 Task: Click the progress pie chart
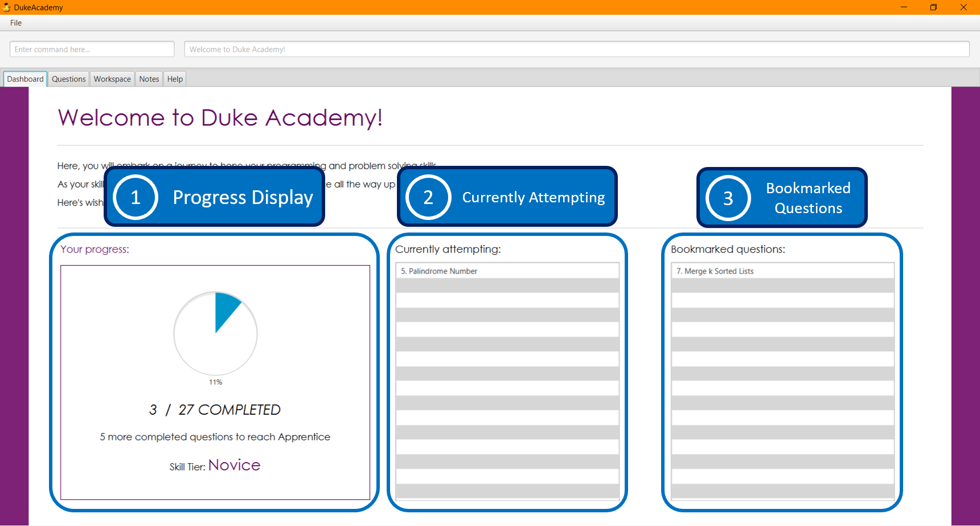(216, 333)
